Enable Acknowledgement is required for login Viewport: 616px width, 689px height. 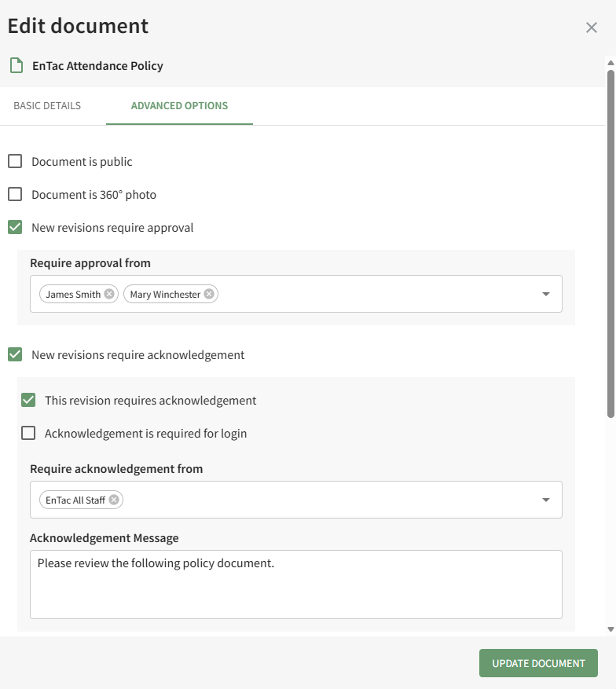(x=28, y=434)
